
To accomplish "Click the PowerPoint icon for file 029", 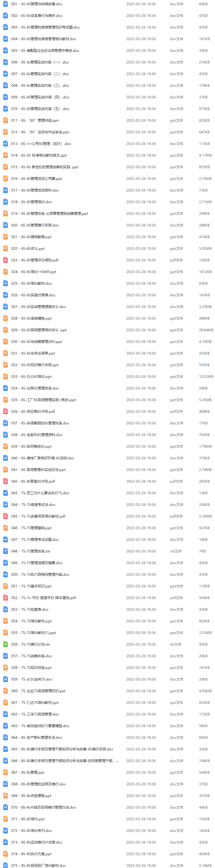I will click(x=6, y=330).
